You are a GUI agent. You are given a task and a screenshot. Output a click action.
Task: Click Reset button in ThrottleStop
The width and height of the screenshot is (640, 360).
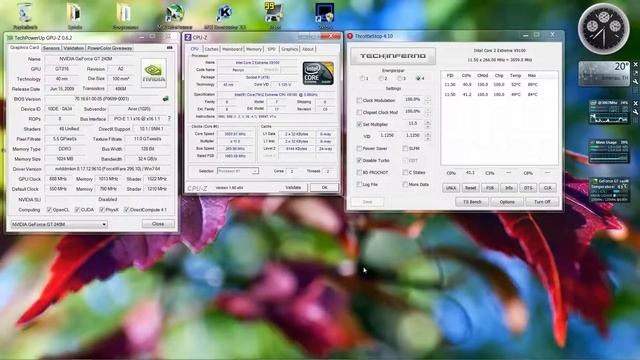(x=470, y=188)
